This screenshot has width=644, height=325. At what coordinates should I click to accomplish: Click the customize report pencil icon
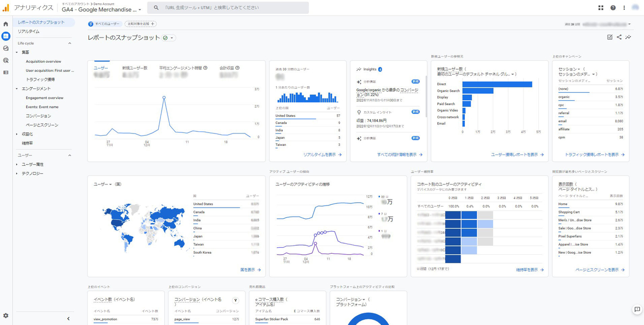[610, 37]
